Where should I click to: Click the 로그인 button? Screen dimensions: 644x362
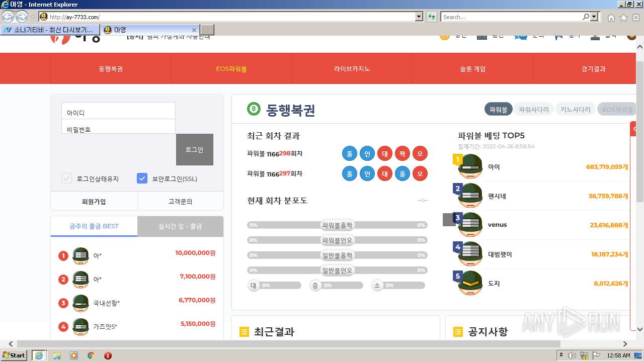(x=194, y=149)
